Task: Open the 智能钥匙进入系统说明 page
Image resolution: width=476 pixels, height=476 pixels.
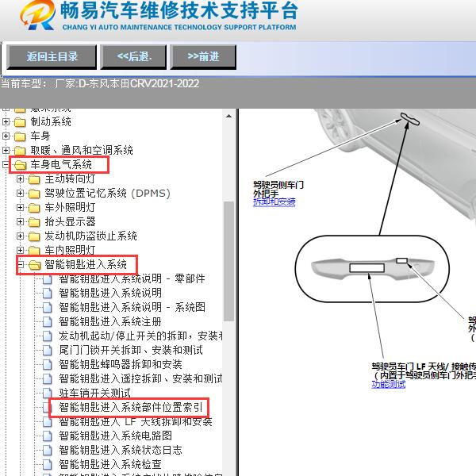Action: point(110,293)
